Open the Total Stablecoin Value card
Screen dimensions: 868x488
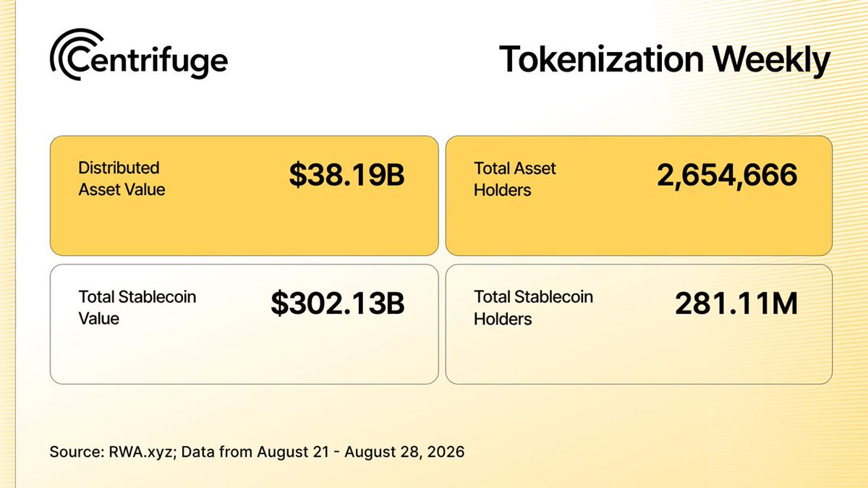pos(244,324)
